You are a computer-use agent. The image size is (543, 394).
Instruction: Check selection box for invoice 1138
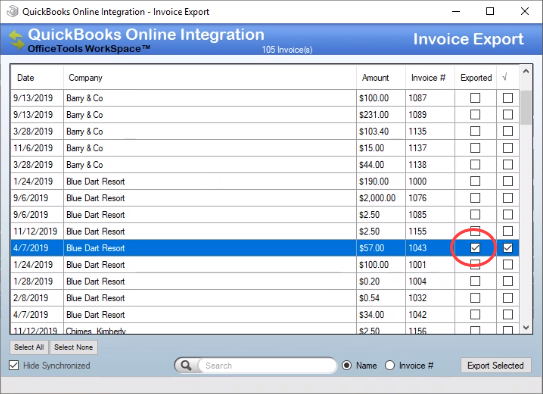point(508,165)
